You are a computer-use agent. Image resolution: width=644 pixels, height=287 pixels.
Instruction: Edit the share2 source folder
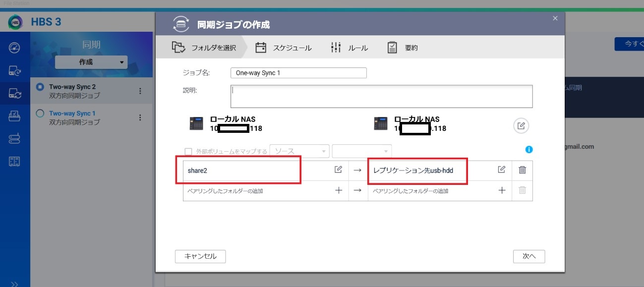pos(338,170)
